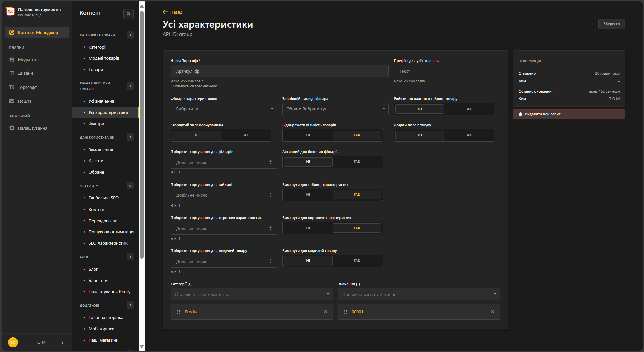Grab the drag handle next to 00001

pos(346,312)
